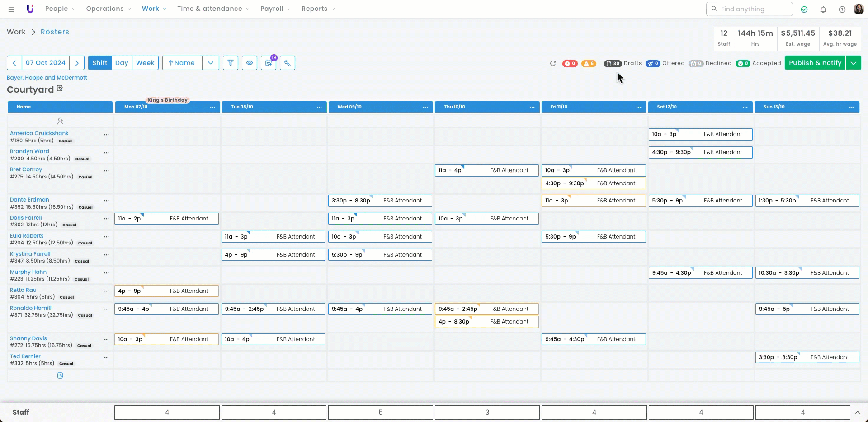Click the refresh roster icon
868x422 pixels.
point(552,63)
